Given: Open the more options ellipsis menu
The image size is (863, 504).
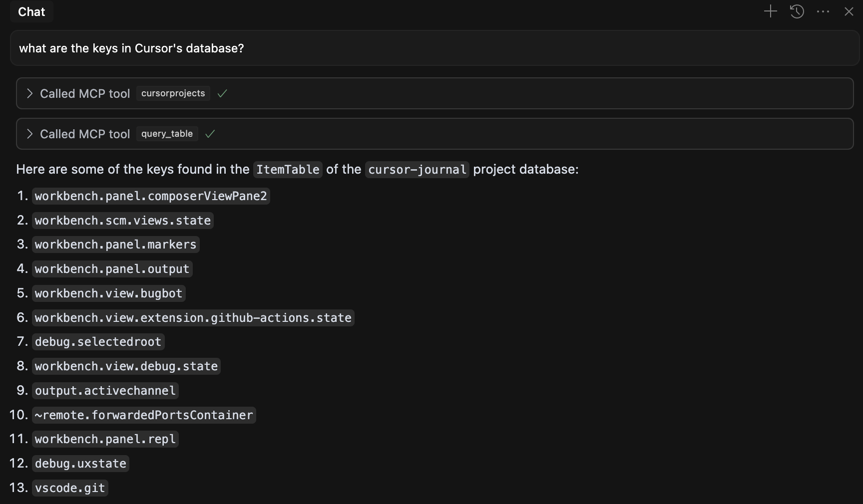Looking at the screenshot, I should point(823,11).
